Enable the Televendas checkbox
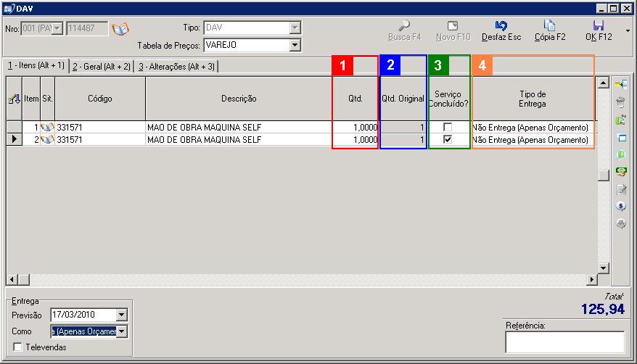637x364 pixels. coord(17,347)
